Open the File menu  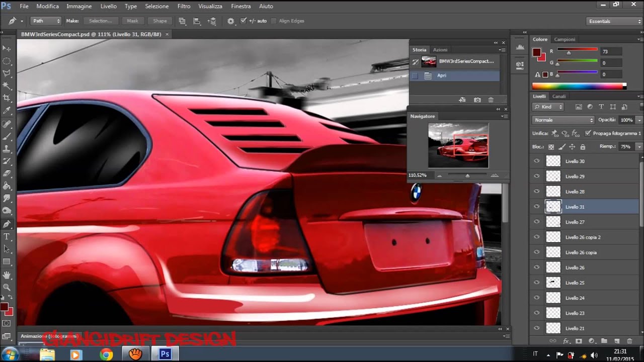24,6
